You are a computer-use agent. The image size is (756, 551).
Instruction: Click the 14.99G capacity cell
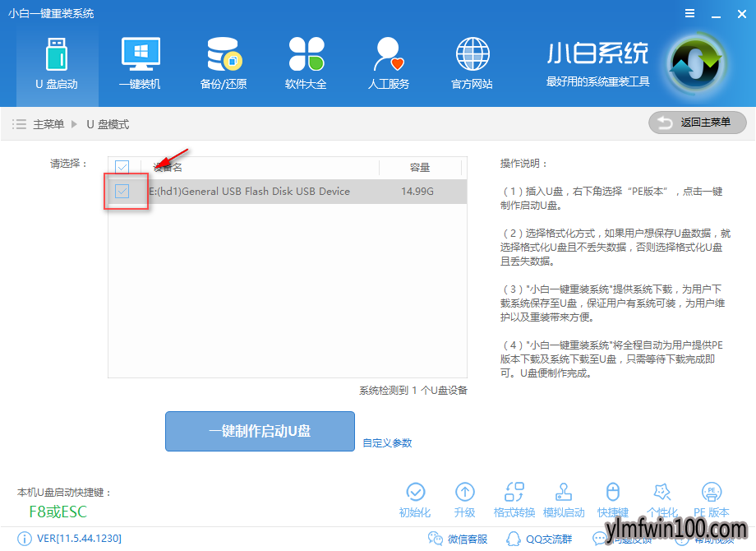pyautogui.click(x=417, y=192)
